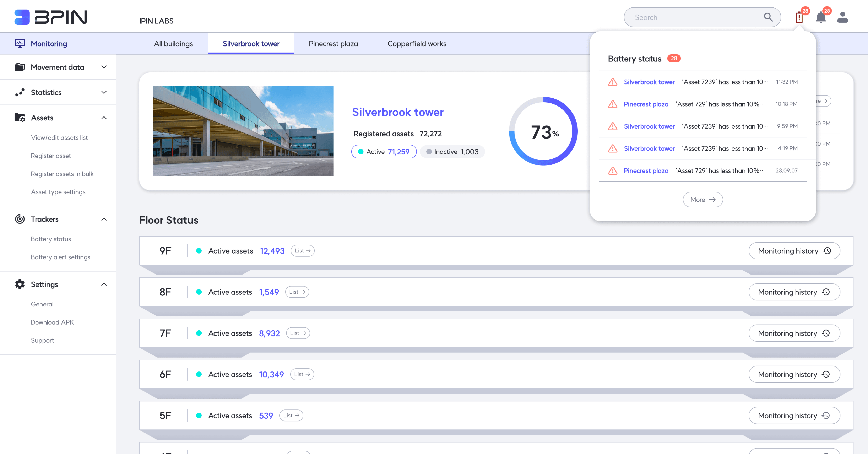Select the Inactive 1,003 filter pill
The height and width of the screenshot is (454, 868).
click(452, 152)
